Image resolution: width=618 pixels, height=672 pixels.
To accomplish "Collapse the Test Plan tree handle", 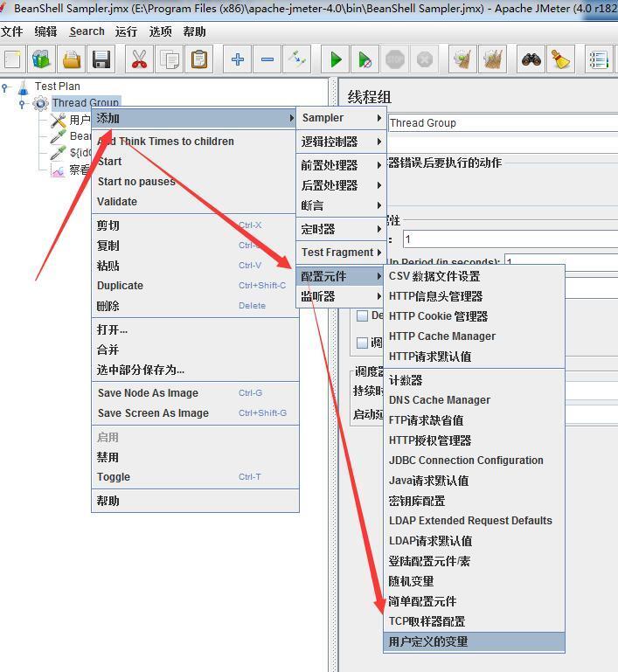I will pyautogui.click(x=5, y=87).
